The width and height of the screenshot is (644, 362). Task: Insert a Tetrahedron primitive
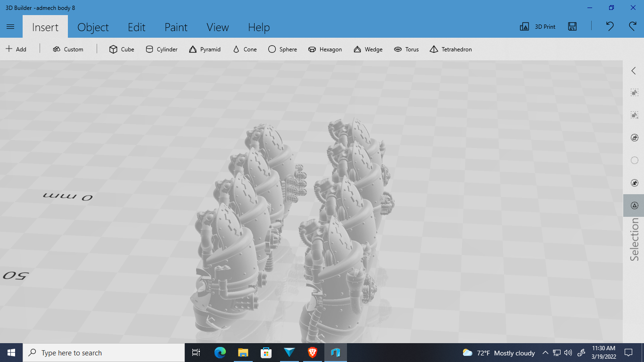450,49
